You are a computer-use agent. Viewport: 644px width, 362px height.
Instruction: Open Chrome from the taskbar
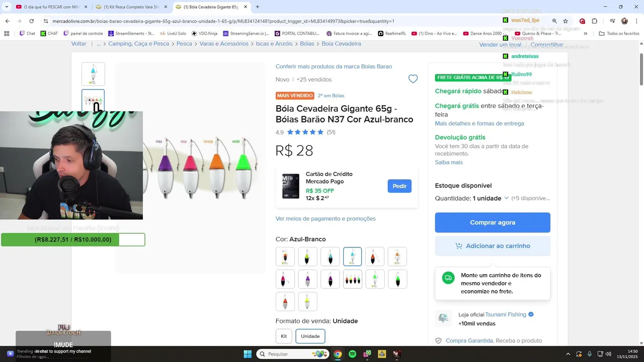click(338, 354)
